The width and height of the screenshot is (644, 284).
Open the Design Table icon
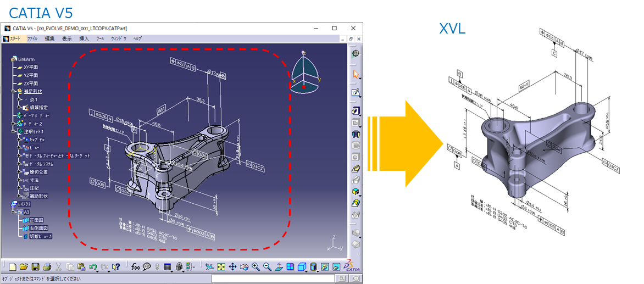point(166,267)
